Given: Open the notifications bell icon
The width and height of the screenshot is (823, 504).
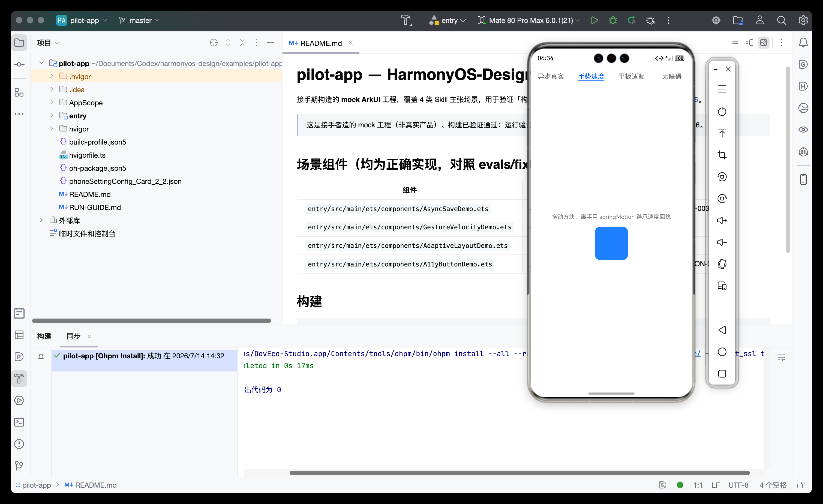Looking at the screenshot, I should pyautogui.click(x=803, y=43).
